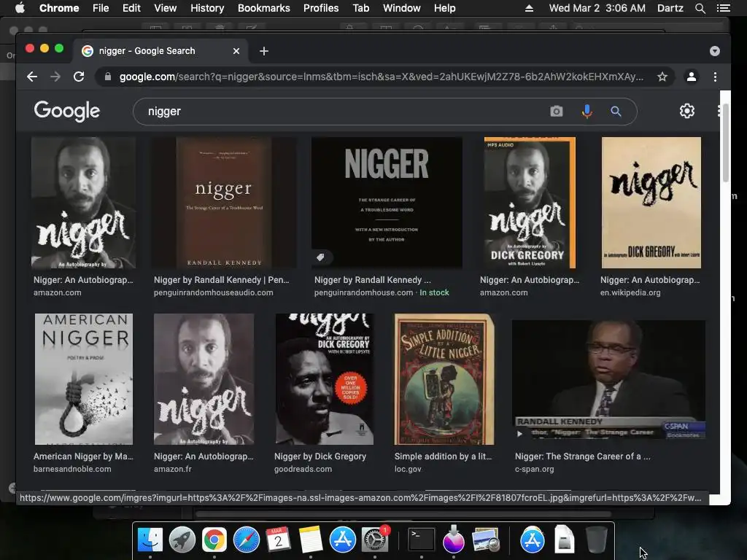Open Preview from the Dock
The height and width of the screenshot is (560, 747).
[485, 540]
